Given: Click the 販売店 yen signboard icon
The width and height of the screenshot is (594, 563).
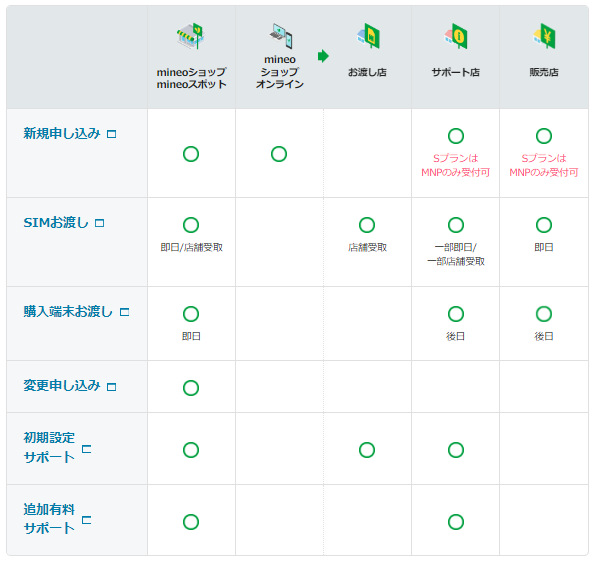Looking at the screenshot, I should point(544,36).
